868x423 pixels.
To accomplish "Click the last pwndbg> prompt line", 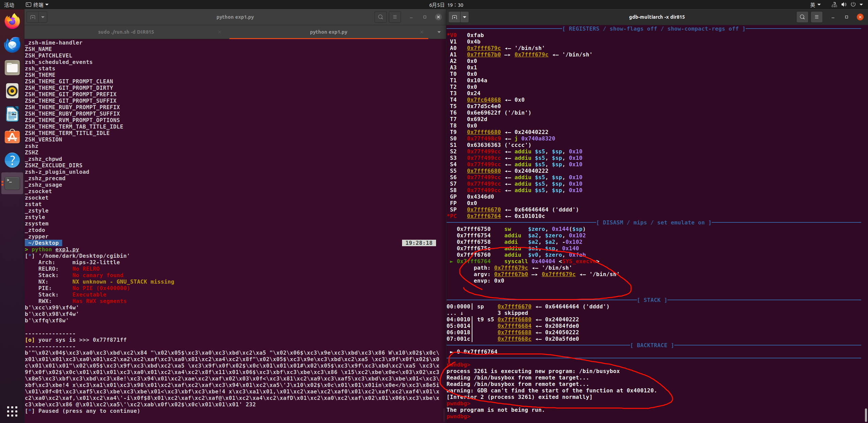I will click(458, 416).
